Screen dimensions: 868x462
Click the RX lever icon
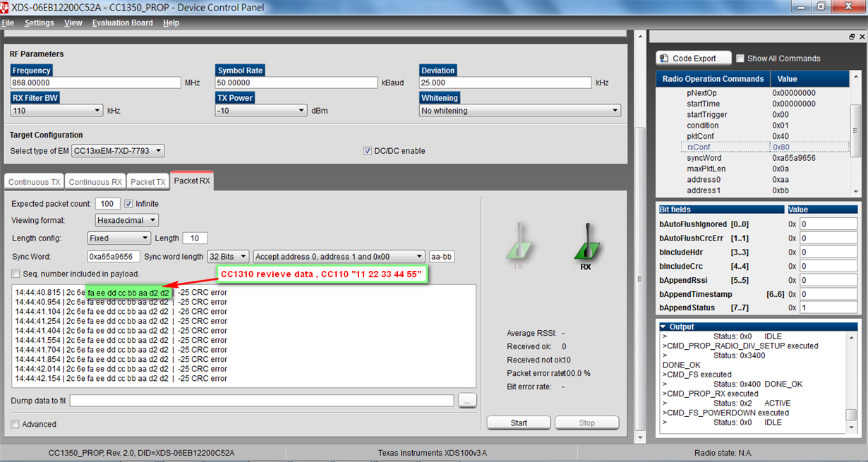pos(586,241)
